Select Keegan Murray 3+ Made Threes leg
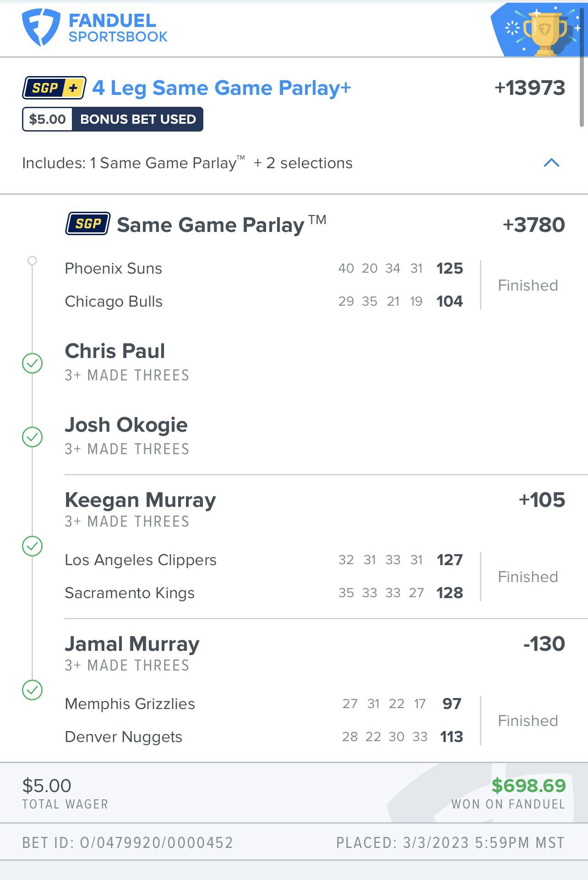Image resolution: width=588 pixels, height=880 pixels. pyautogui.click(x=140, y=508)
